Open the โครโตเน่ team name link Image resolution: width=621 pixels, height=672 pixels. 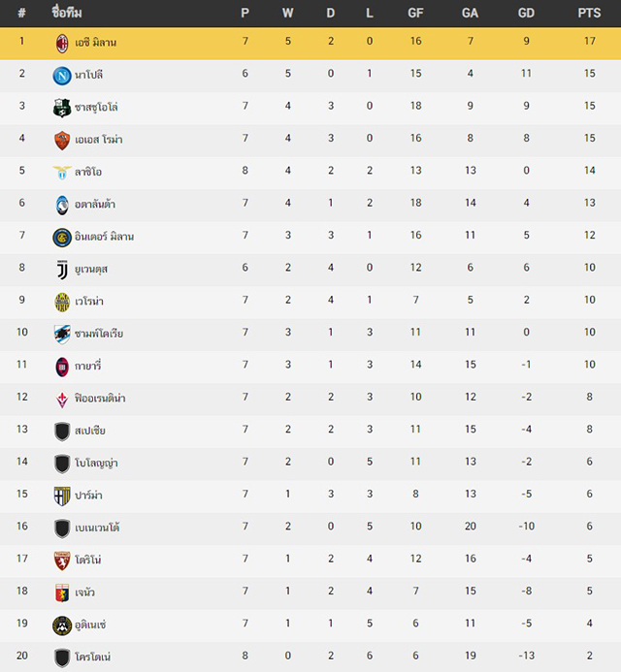pos(92,656)
